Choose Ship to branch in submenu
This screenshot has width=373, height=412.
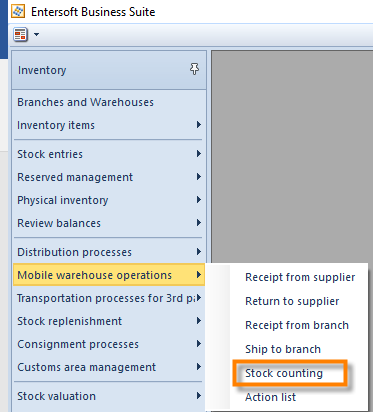tap(283, 349)
